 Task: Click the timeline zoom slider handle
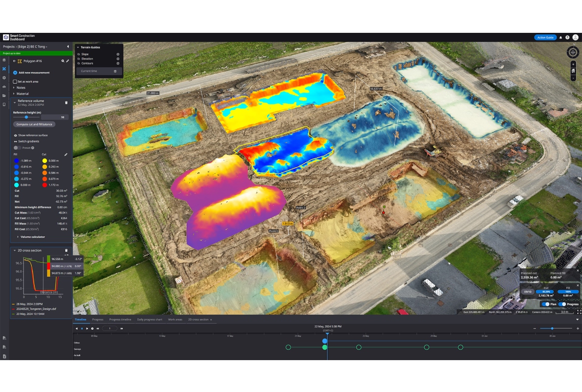[x=552, y=328]
